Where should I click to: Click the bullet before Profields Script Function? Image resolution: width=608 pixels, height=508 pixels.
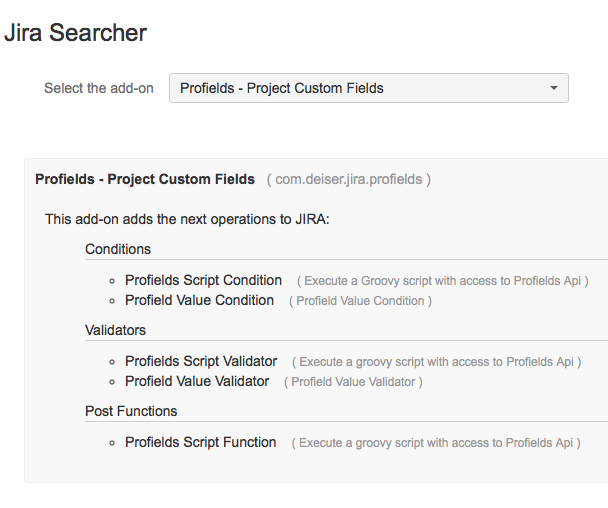[114, 443]
